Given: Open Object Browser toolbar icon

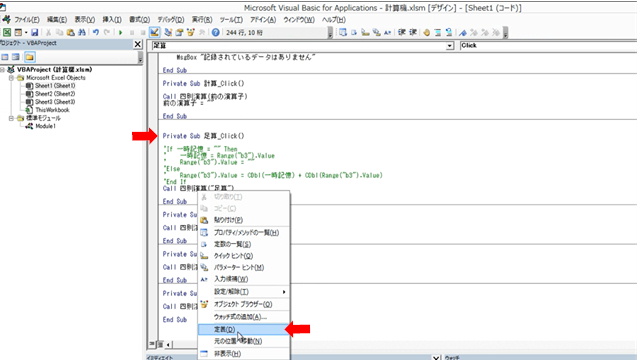Looking at the screenshot, I should coord(190,32).
